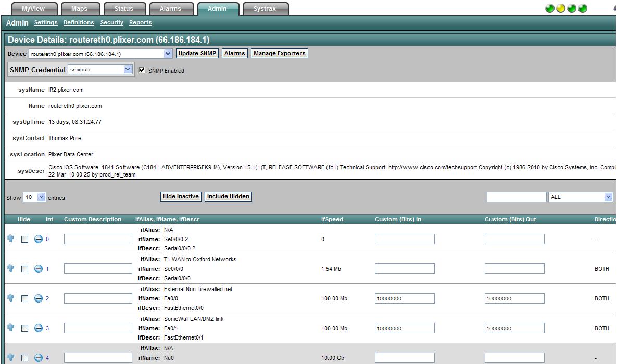
Task: Click Custom Description field for T1 WAN
Action: (98, 269)
